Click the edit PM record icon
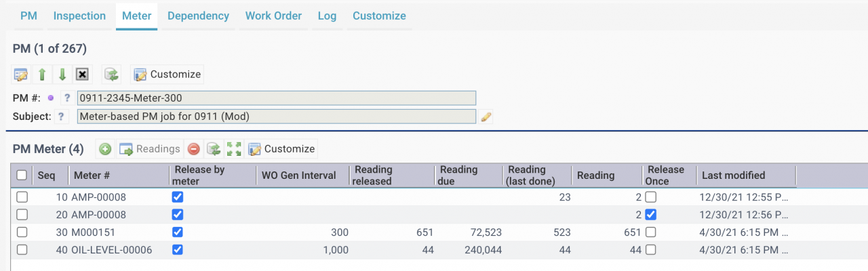 21,74
